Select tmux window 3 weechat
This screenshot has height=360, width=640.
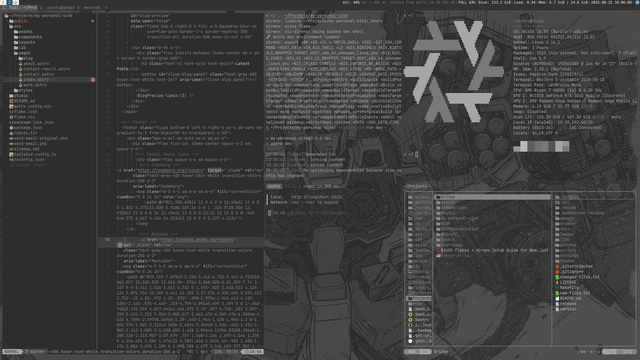tap(89, 7)
